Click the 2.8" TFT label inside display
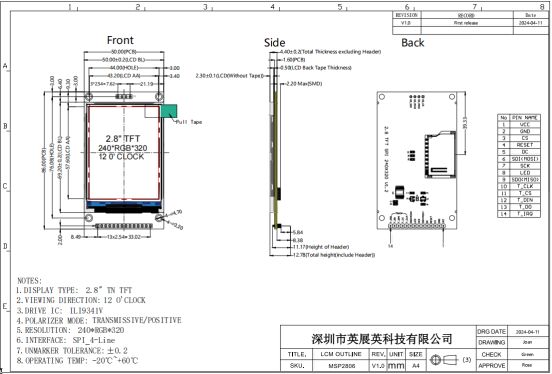Viewport: 552px width, 374px height. pyautogui.click(x=123, y=139)
